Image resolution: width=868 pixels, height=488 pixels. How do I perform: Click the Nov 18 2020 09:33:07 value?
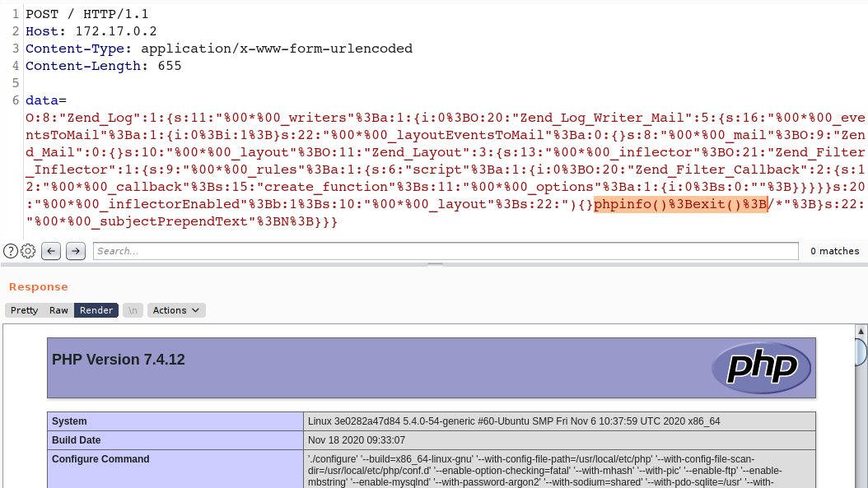coord(357,440)
